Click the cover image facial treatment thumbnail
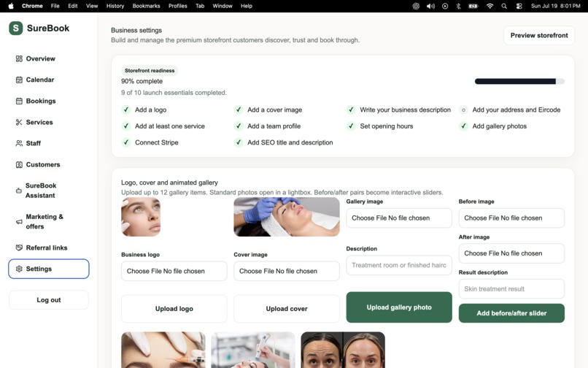This screenshot has width=588, height=368. coord(287,217)
